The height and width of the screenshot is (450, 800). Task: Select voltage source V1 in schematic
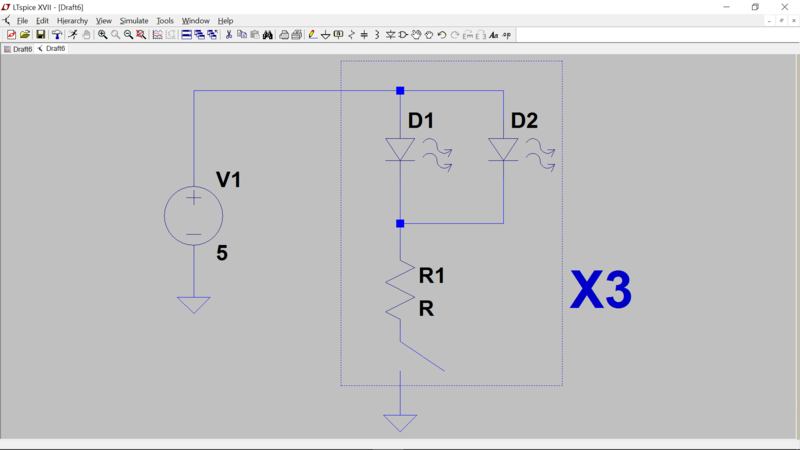click(193, 215)
